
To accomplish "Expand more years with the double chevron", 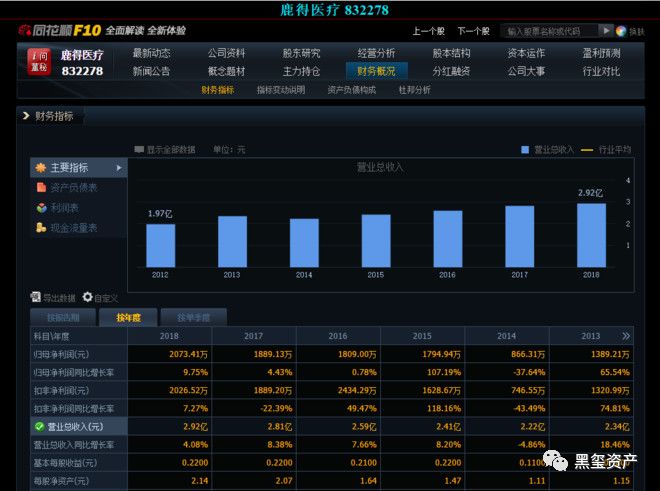I will tap(626, 336).
